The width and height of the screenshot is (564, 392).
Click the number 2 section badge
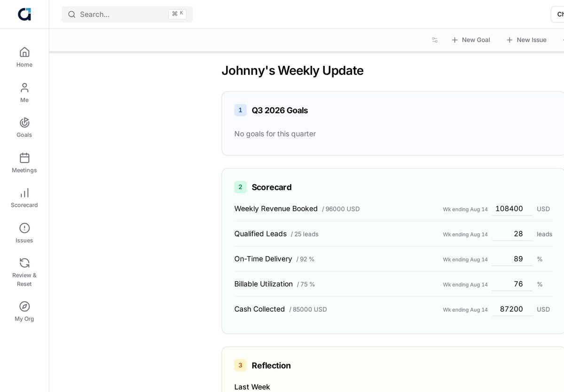point(240,187)
